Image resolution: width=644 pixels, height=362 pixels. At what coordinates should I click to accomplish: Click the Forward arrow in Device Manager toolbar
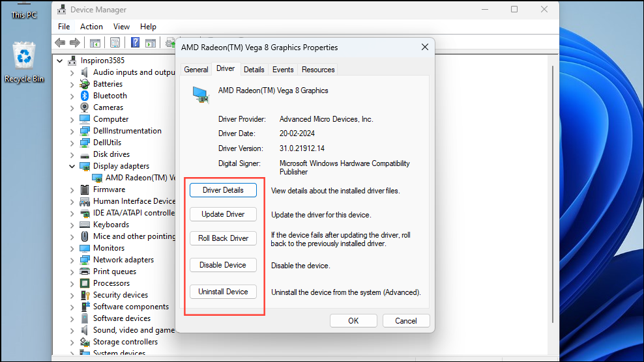pos(75,42)
